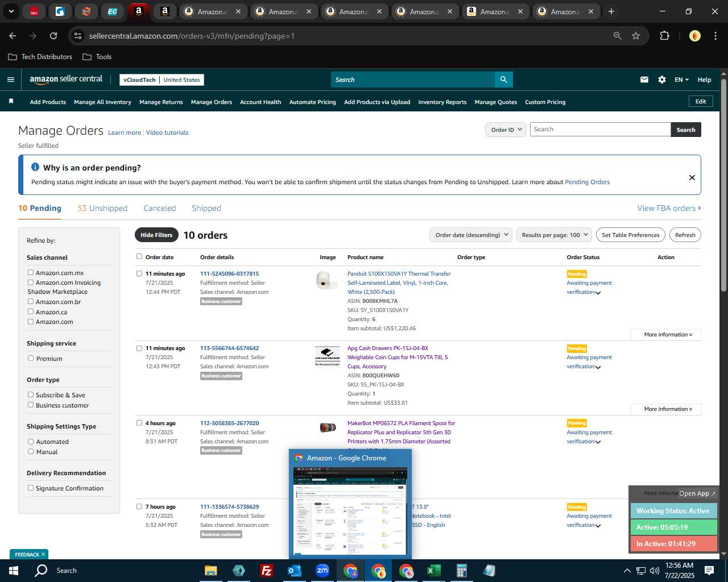Expand Awaiting payment verification on MakerBot order

598,442
